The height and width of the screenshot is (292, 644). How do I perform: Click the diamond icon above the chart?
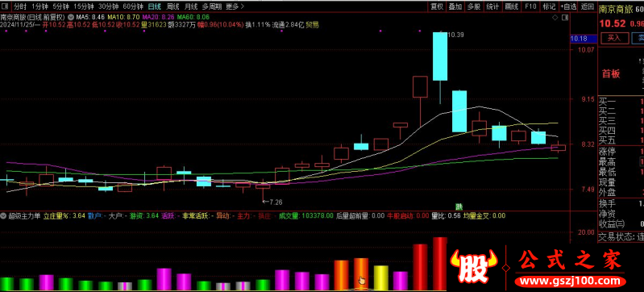coord(555,17)
